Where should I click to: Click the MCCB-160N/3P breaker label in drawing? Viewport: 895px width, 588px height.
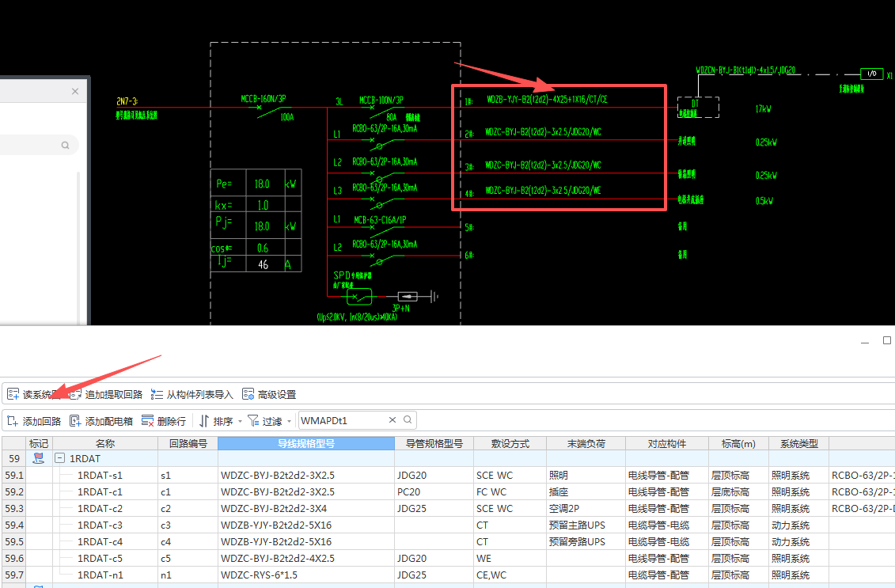coord(264,99)
